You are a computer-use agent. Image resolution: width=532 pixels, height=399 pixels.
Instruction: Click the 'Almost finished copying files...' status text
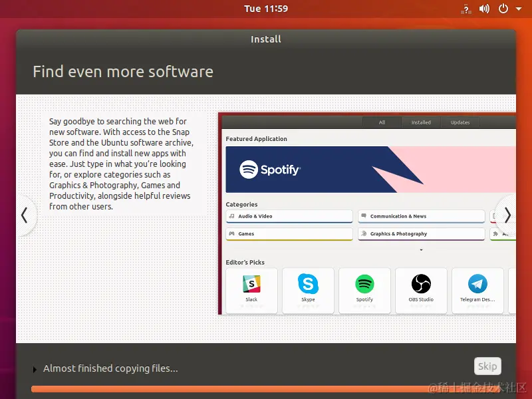click(110, 368)
